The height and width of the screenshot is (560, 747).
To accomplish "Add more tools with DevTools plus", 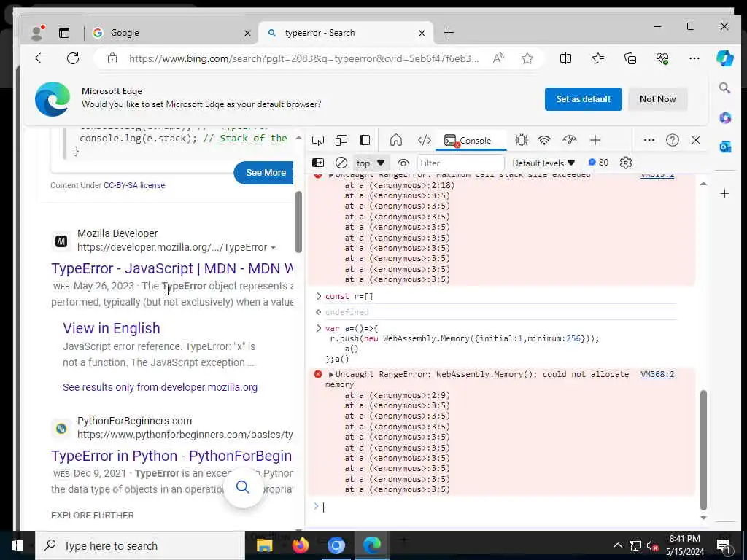I will 595,140.
